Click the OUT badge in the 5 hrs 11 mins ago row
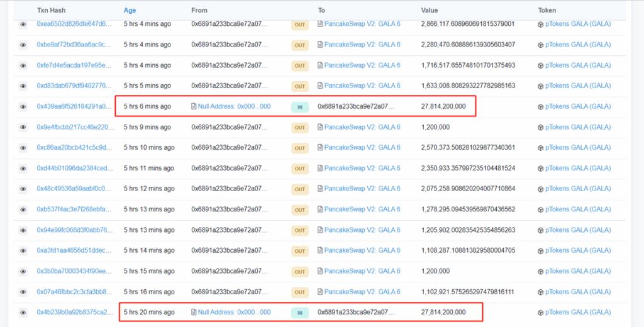The image size is (644, 327). tap(300, 169)
